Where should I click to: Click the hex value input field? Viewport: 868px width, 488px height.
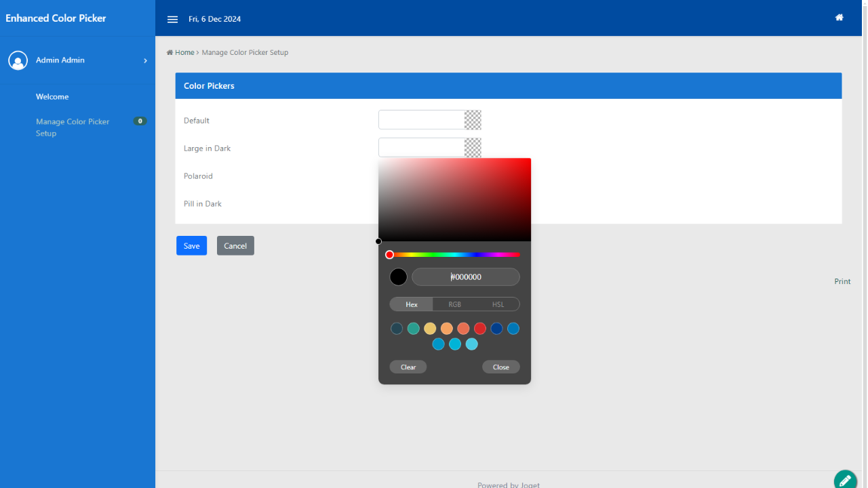tap(466, 277)
